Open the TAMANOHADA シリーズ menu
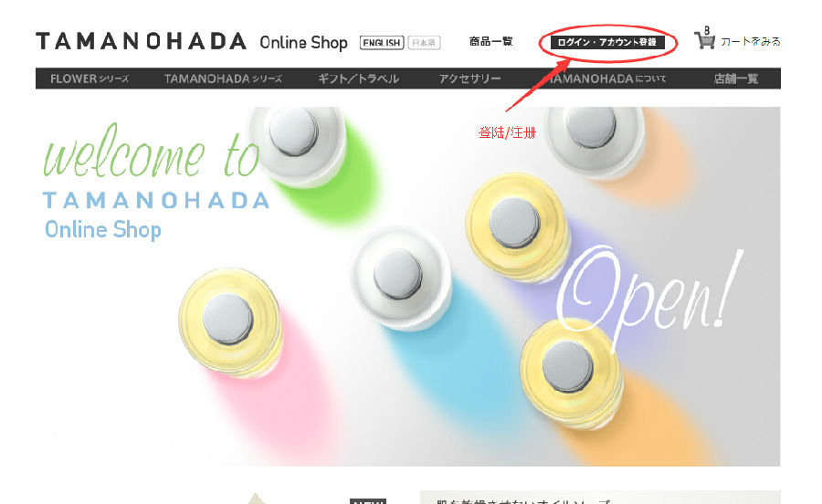The height and width of the screenshot is (504, 822). click(x=224, y=79)
